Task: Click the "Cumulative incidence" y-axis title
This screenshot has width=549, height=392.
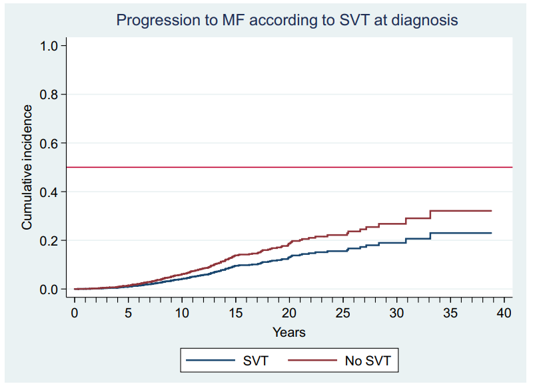Action: click(27, 168)
